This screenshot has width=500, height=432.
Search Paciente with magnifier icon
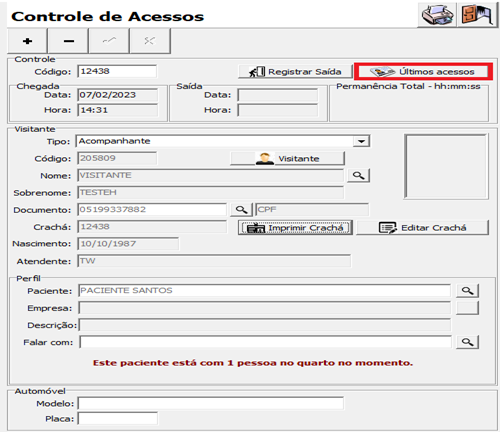coord(467,291)
